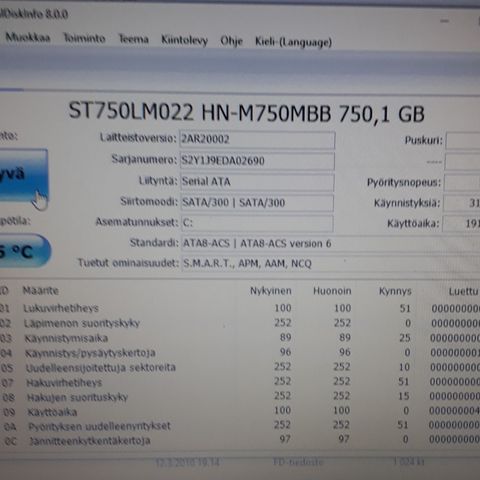Open the Teema menu
This screenshot has height=480, width=480.
click(x=133, y=39)
